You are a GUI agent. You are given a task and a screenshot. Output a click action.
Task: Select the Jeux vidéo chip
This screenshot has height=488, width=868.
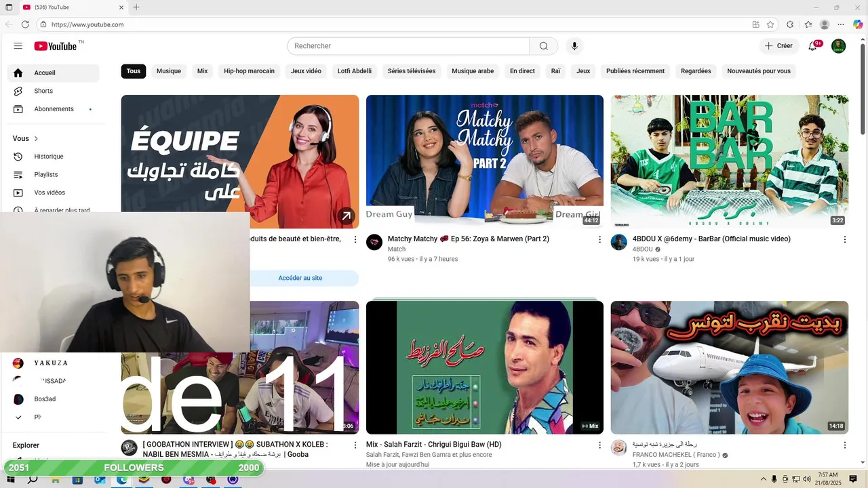(306, 71)
